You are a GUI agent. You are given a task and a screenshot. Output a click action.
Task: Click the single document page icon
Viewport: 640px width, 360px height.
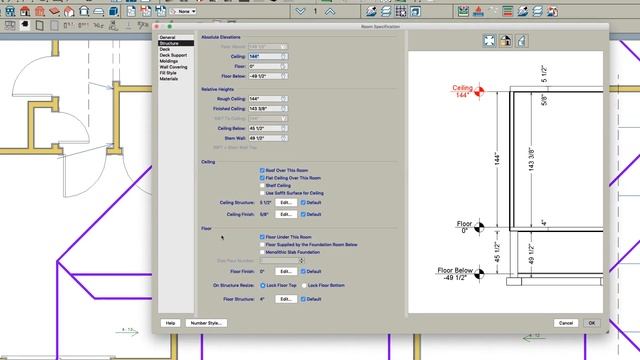[131, 11]
